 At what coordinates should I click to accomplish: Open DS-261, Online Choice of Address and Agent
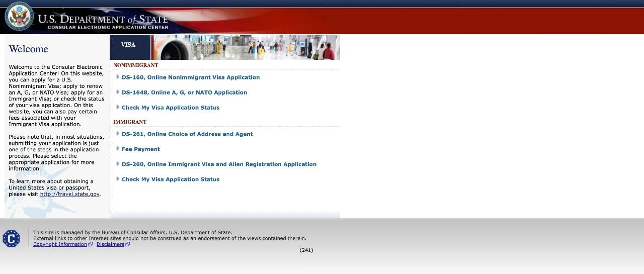click(x=187, y=134)
